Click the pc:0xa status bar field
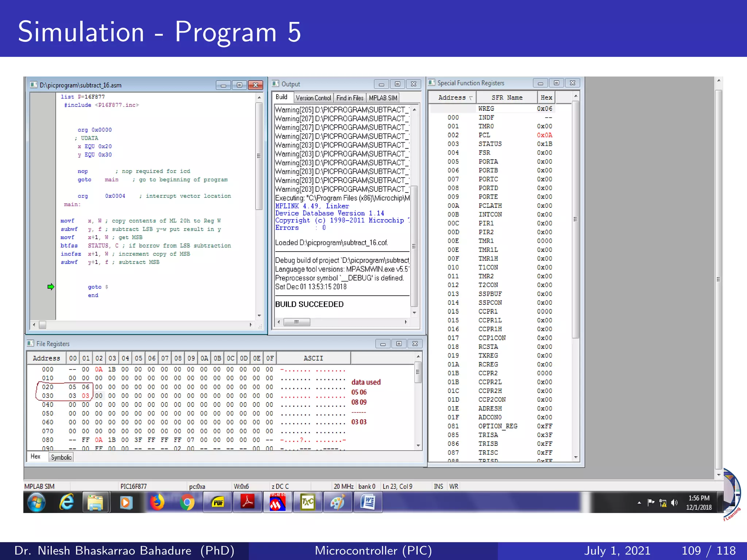 click(x=197, y=486)
